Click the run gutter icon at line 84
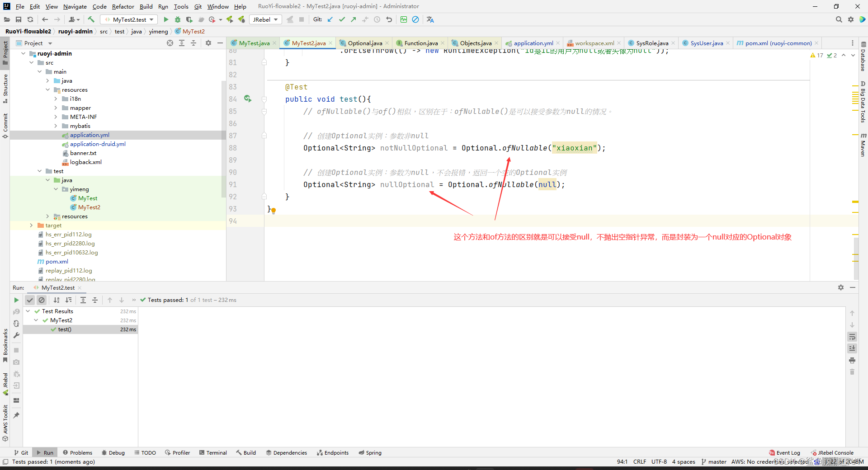 248,99
